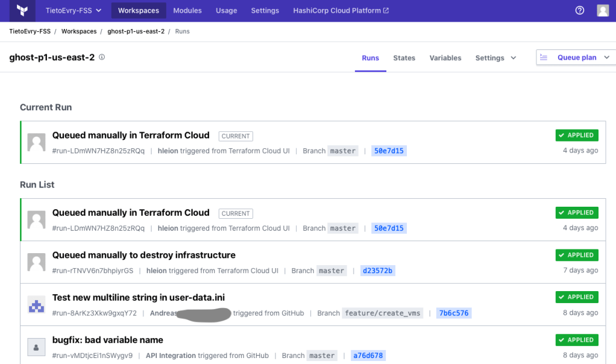
Task: Click the pixelated avatar on multiline string run
Action: (x=37, y=305)
